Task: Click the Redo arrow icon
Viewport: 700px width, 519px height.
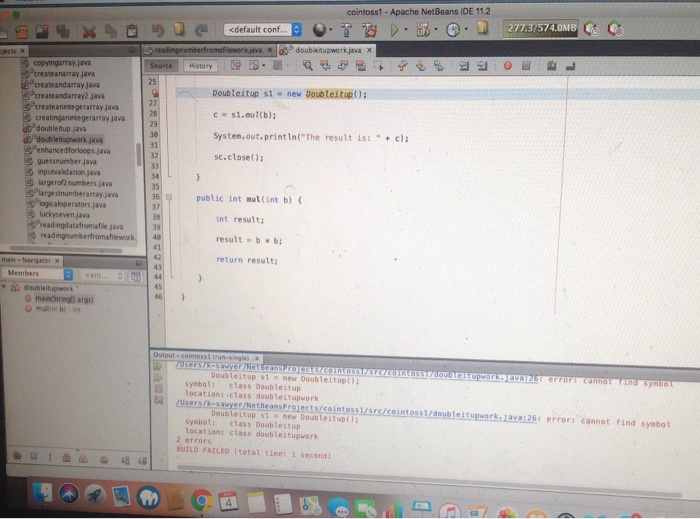Action: (x=202, y=30)
